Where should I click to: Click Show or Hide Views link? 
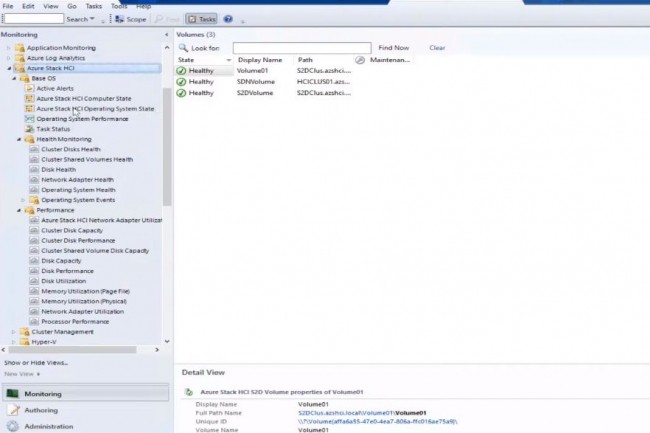36,363
